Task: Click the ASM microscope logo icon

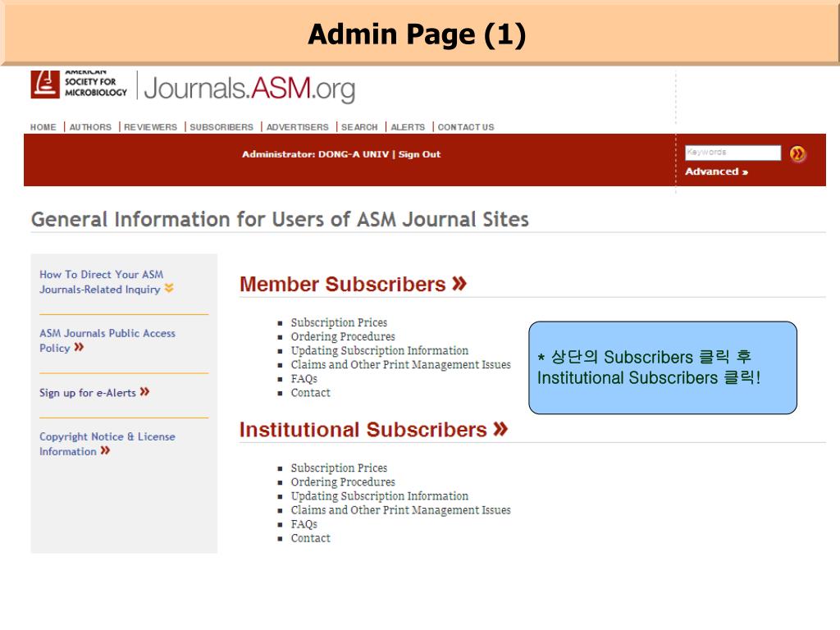Action: pos(45,84)
